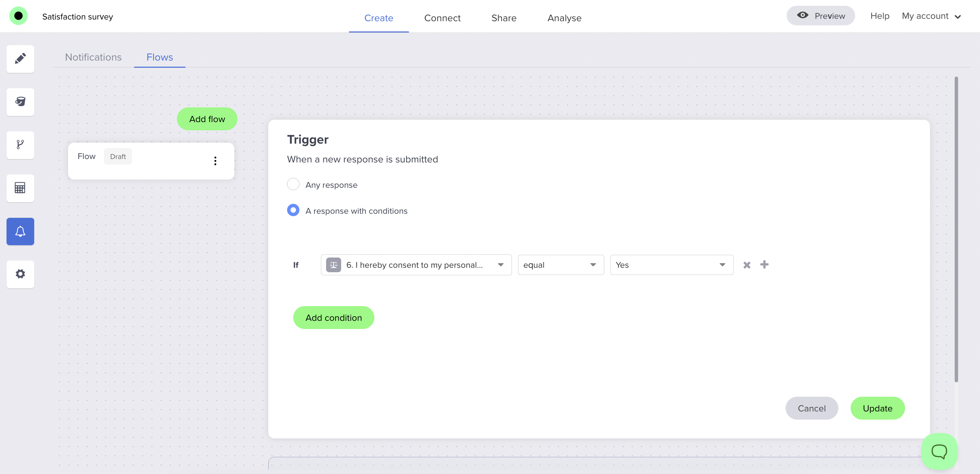Open the branching logic sidebar tool
The width and height of the screenshot is (980, 474).
[20, 145]
